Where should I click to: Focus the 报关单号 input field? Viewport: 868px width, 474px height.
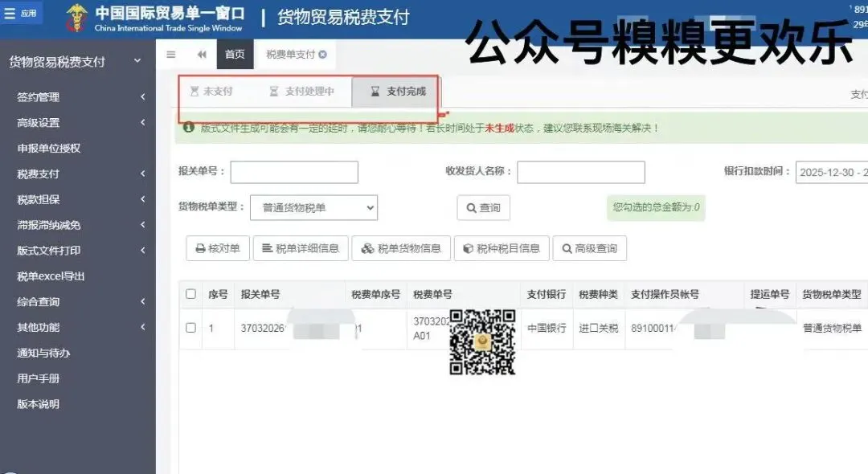294,172
